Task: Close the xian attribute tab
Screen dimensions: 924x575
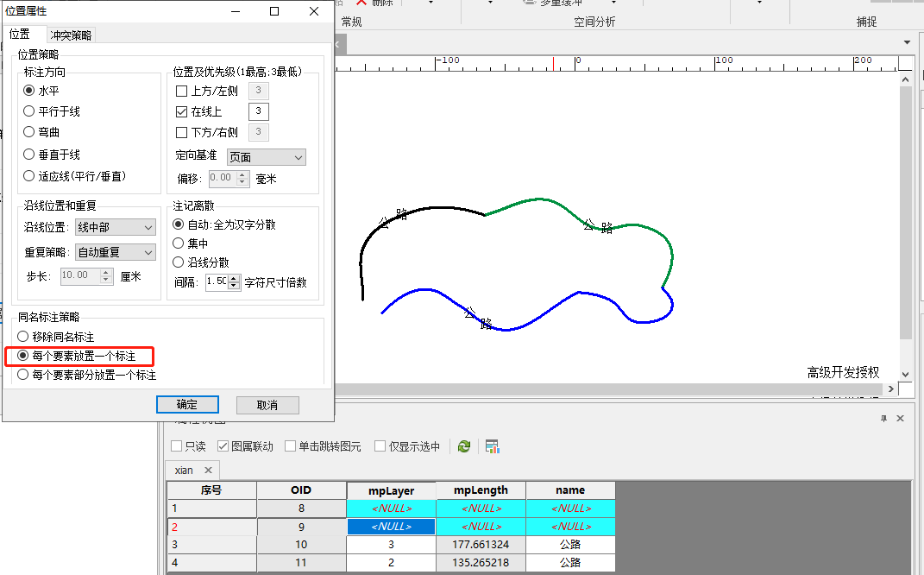Action: pyautogui.click(x=208, y=471)
